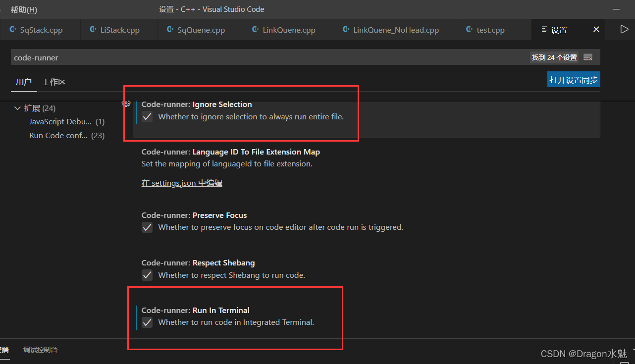Open the SqQuene.cpp editor tab
Screen dimensions: 635x364
201,30
